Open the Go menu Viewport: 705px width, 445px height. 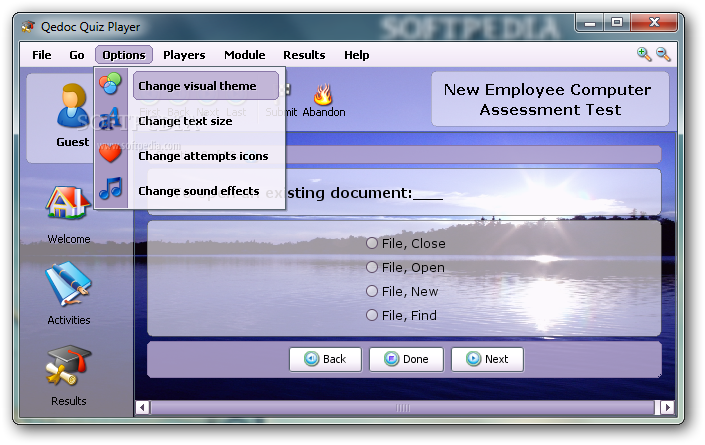click(x=76, y=55)
